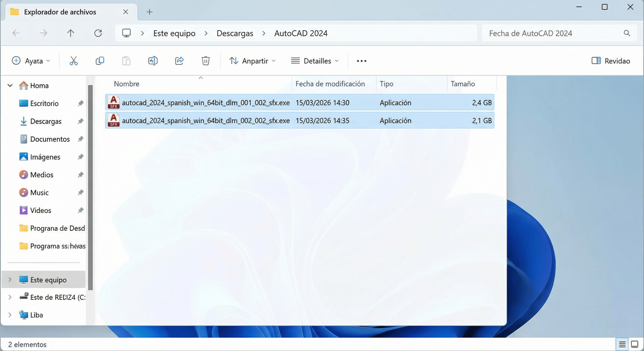Copy the selected files
This screenshot has height=351, width=644.
[x=100, y=61]
